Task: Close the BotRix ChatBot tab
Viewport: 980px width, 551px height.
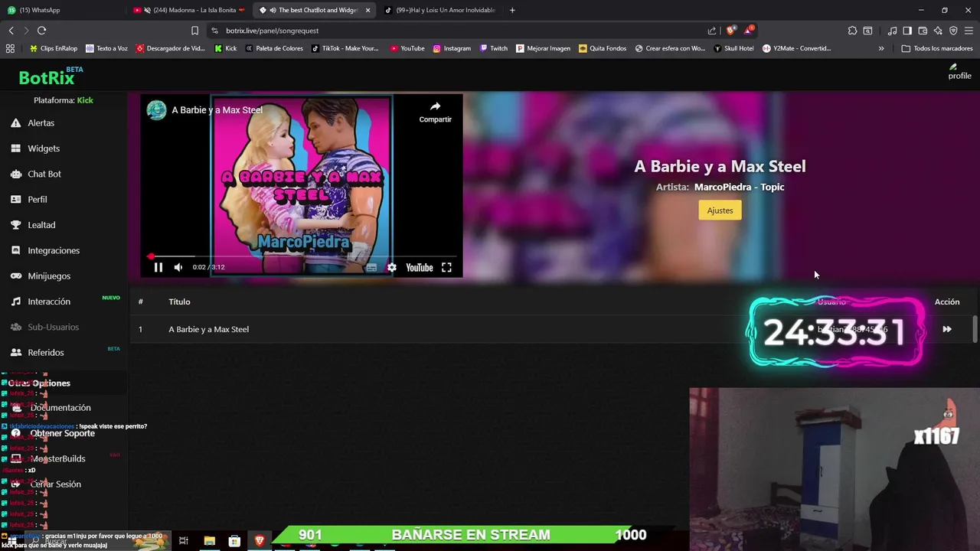Action: click(367, 10)
